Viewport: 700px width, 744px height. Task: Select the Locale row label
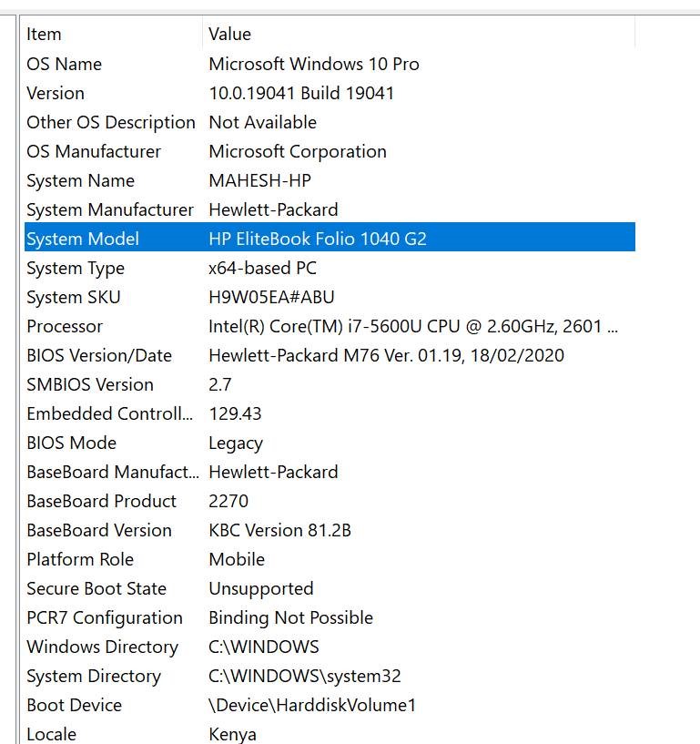51,735
